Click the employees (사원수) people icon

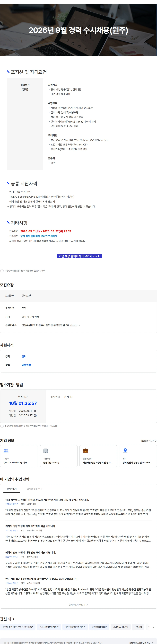click(x=6, y=450)
